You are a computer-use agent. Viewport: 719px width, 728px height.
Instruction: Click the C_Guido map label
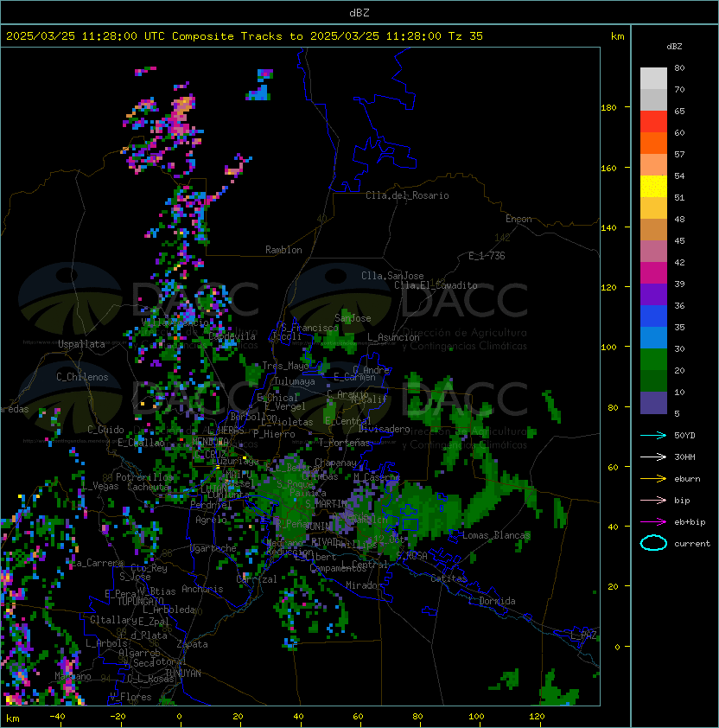[x=105, y=430]
